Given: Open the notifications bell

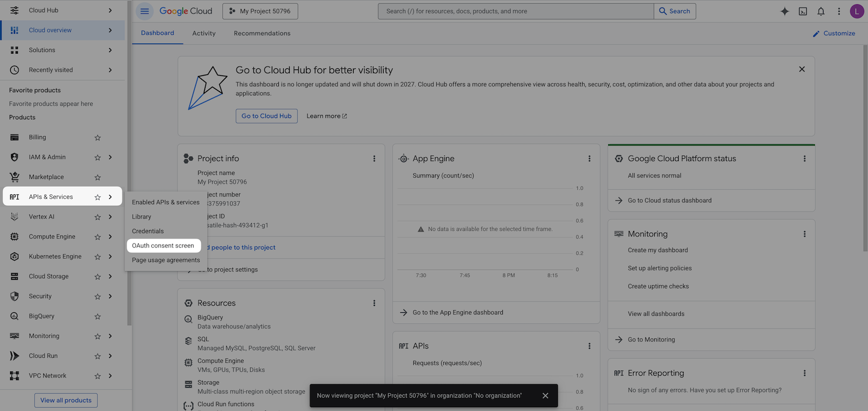Looking at the screenshot, I should coord(821,11).
